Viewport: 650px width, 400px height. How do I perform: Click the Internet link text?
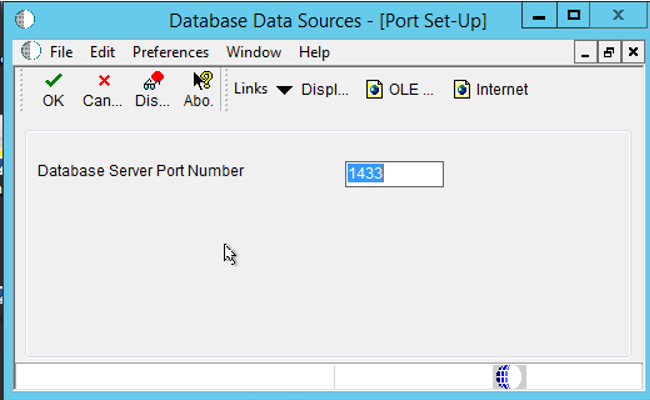(502, 89)
